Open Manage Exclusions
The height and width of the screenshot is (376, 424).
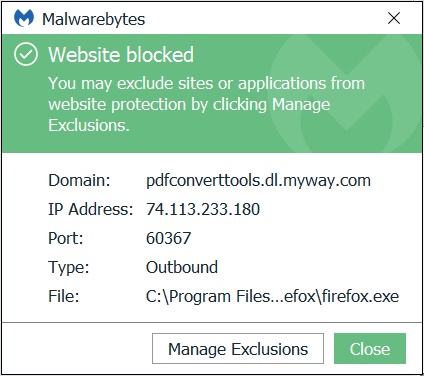tap(238, 349)
